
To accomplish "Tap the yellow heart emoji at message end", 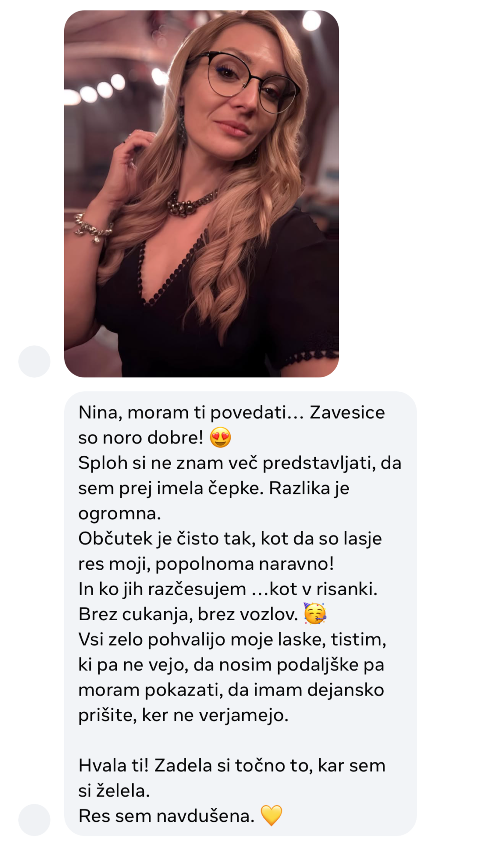I will tap(271, 815).
